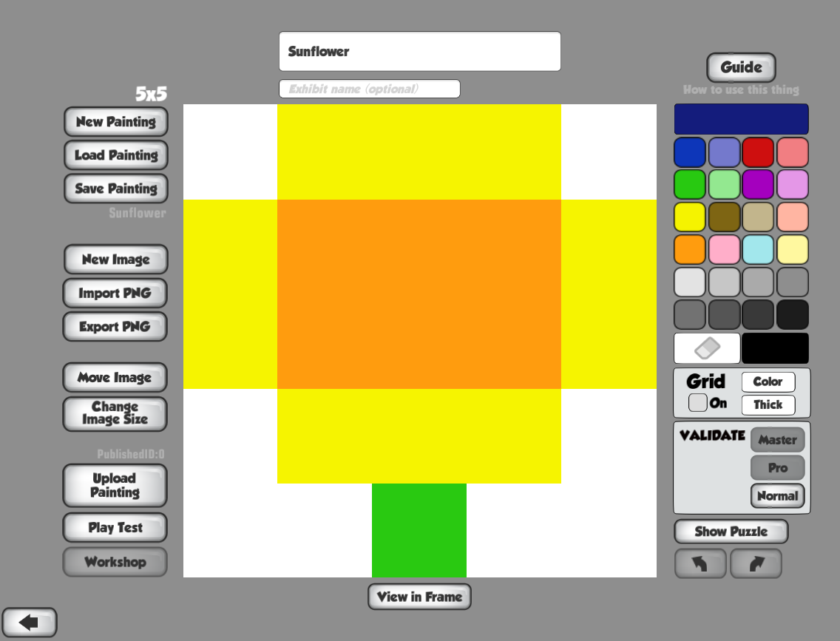Select the eraser tool
This screenshot has width=840, height=641.
706,348
